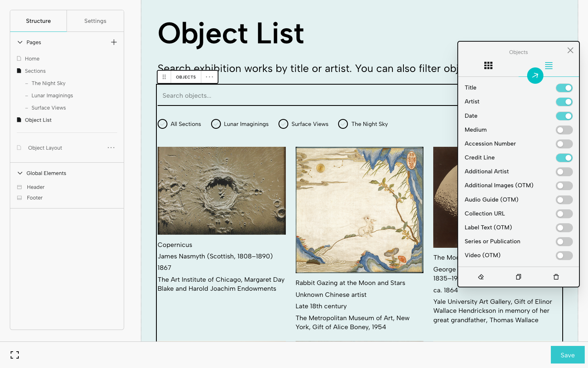Open Object Layout more options menu
Screen dimensions: 588x368
111,148
